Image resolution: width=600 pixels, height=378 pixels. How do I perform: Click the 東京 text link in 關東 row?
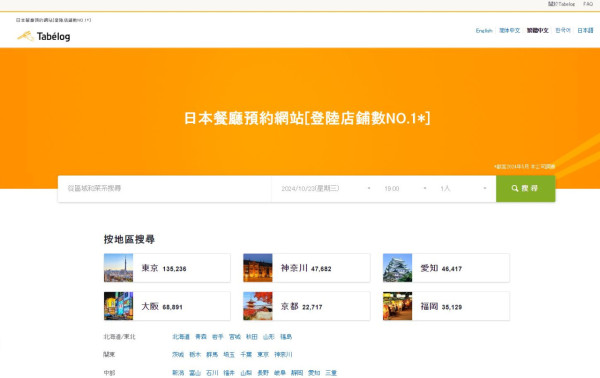point(263,355)
